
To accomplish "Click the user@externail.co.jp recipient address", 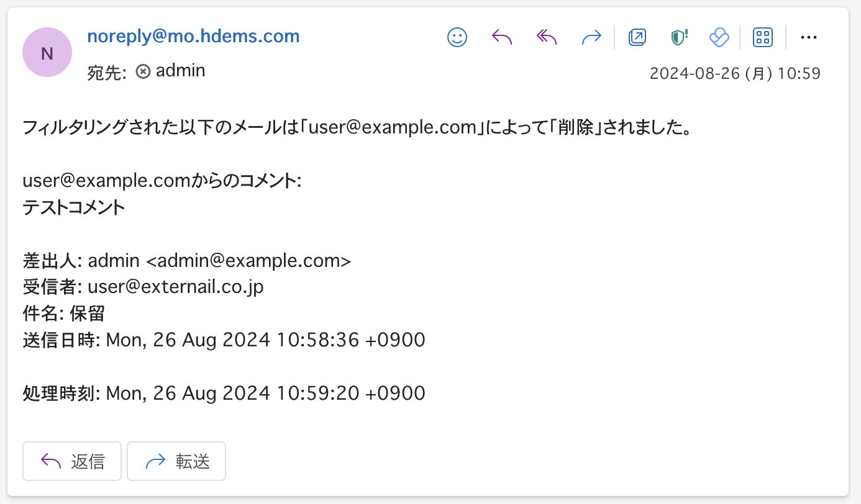I will pyautogui.click(x=176, y=287).
